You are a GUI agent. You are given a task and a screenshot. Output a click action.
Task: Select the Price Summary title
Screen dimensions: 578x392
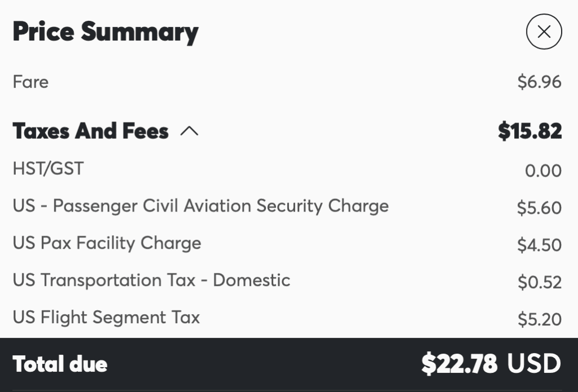pyautogui.click(x=106, y=32)
